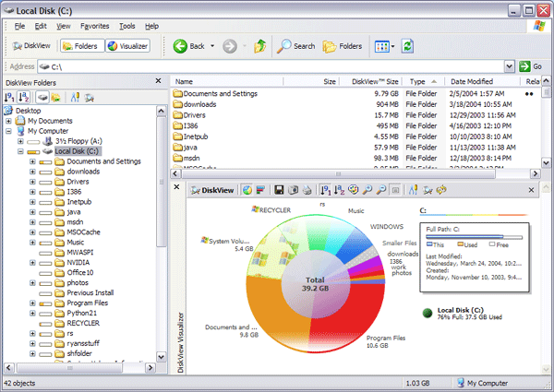
Task: Click the drive icon in DiskView Folders toolbar
Action: point(42,97)
